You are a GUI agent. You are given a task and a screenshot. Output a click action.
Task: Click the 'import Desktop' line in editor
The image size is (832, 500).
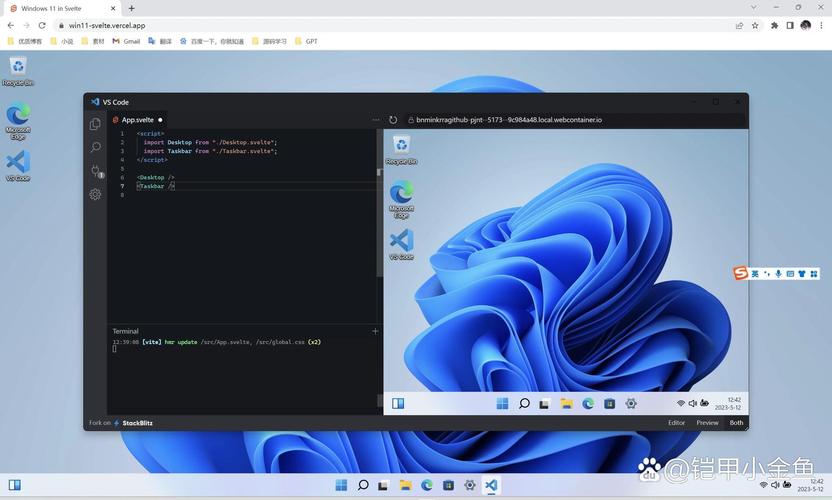[210, 142]
